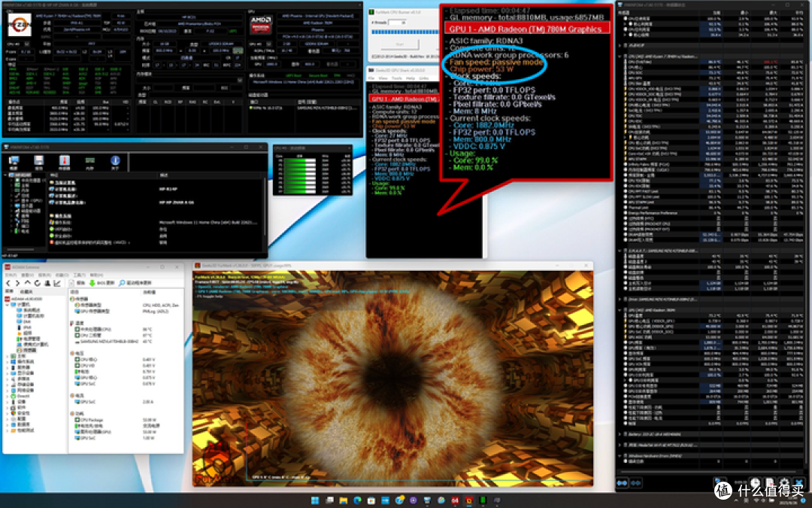The image size is (812, 508).
Task: Click the left double-arrow icon in the sensors window footer
Action: coord(622,483)
